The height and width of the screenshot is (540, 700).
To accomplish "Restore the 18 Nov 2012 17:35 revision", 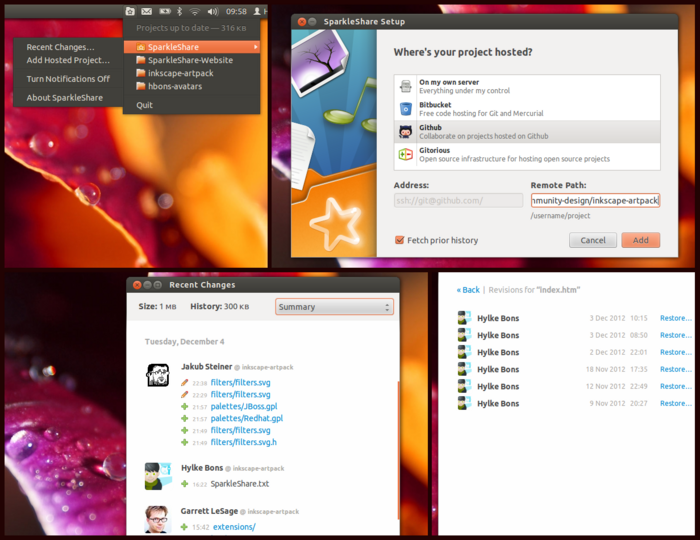I will tap(676, 369).
